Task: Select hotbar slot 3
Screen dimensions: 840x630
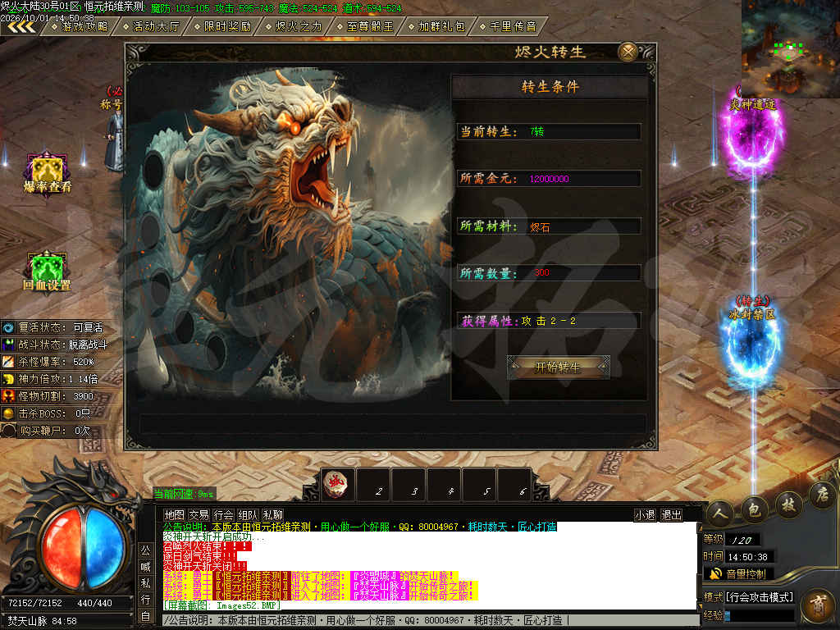Action: (x=409, y=485)
